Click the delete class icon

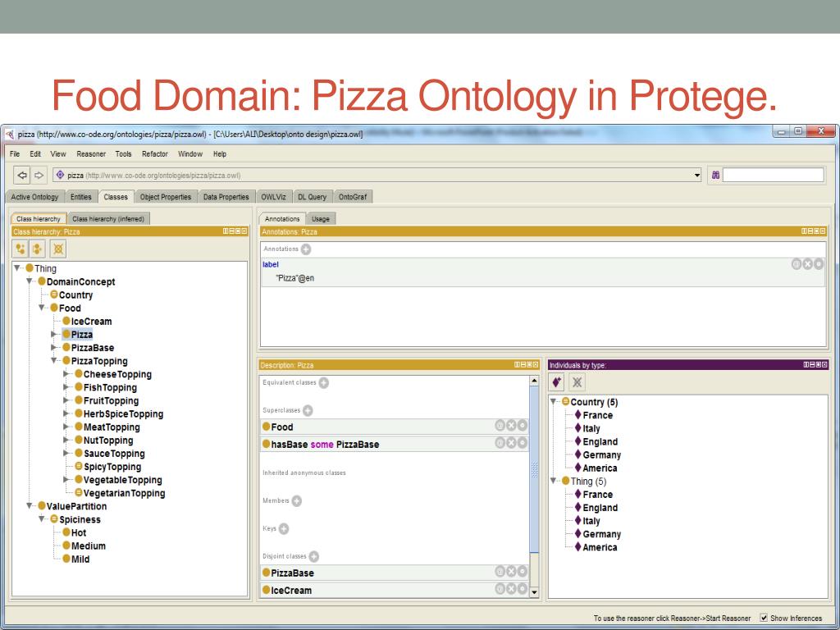(x=58, y=249)
